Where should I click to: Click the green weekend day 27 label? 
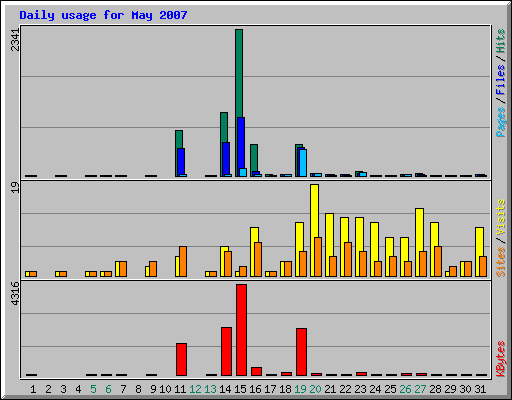coord(420,389)
